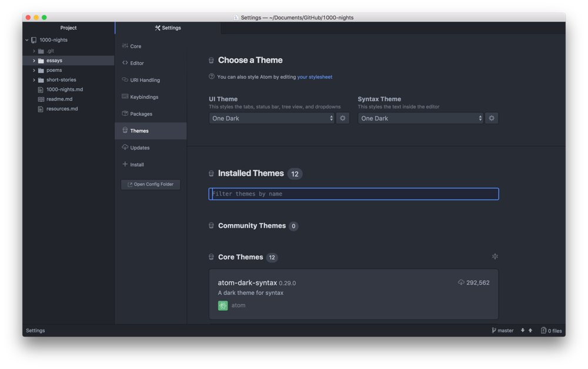Click the URI Handling link icon
Viewport: 588px width, 369px height.
coord(125,79)
